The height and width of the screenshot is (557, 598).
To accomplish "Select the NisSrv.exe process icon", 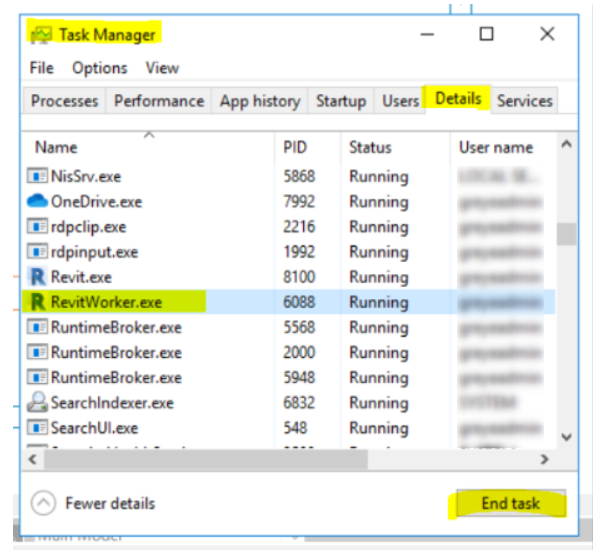I will coord(37,176).
